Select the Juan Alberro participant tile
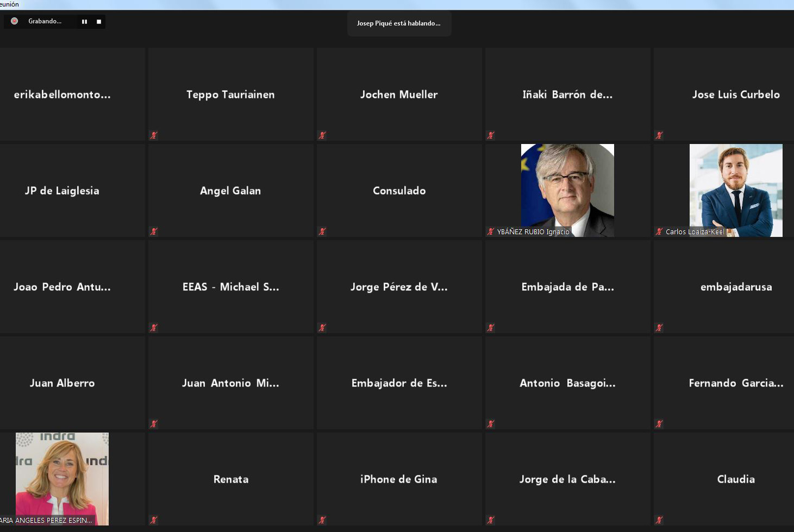This screenshot has height=532, width=794. tap(62, 383)
